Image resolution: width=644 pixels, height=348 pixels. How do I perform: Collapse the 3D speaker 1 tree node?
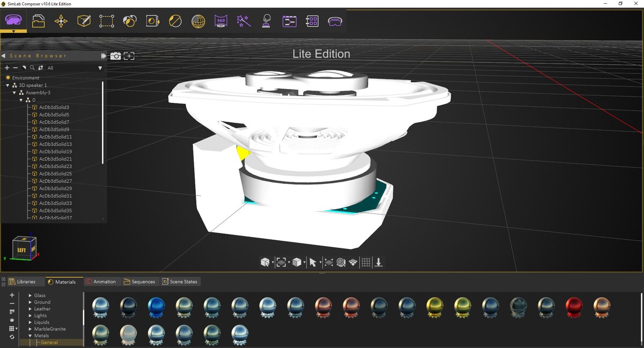pos(8,85)
